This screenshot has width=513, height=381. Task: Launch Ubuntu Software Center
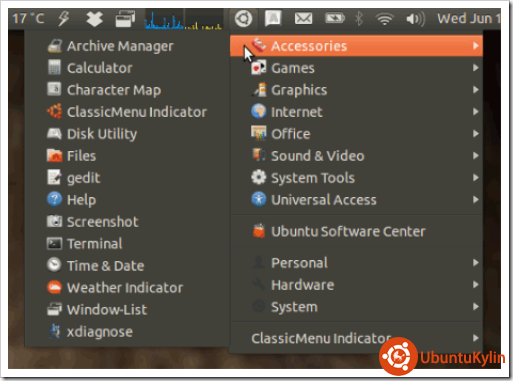pos(356,231)
